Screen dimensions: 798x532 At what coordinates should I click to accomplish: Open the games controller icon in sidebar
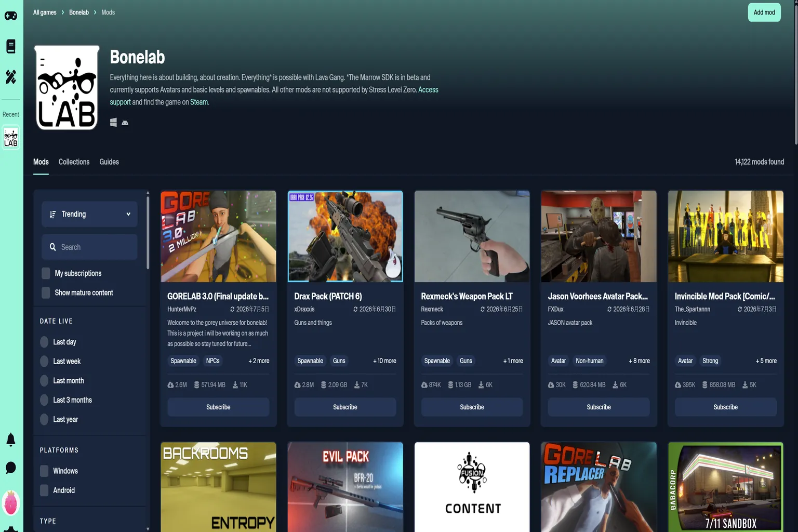coord(11,16)
